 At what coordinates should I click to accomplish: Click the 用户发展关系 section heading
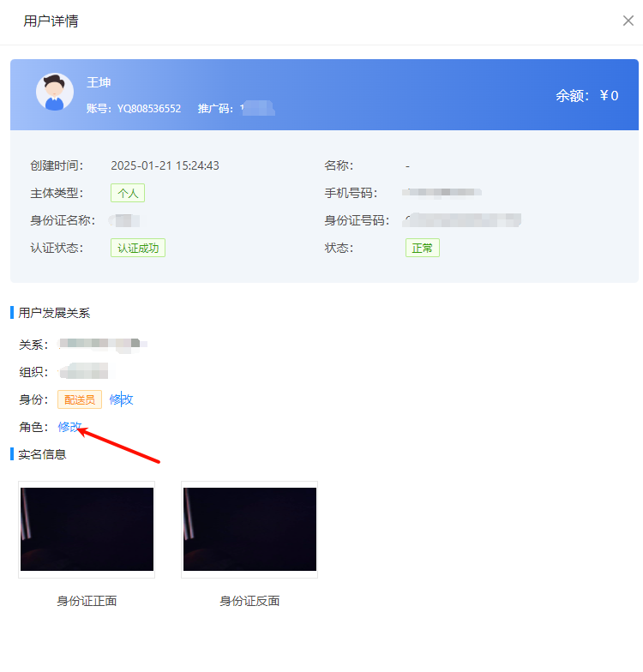pyautogui.click(x=54, y=313)
